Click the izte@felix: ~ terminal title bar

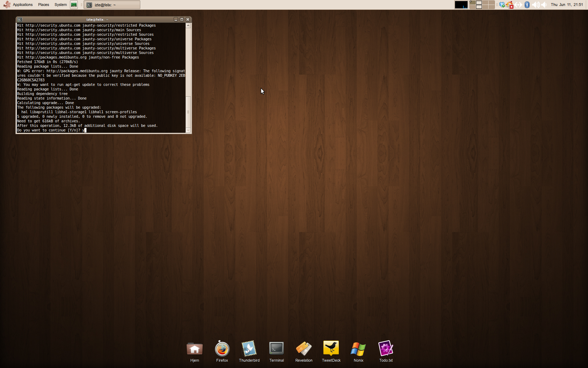[98, 20]
